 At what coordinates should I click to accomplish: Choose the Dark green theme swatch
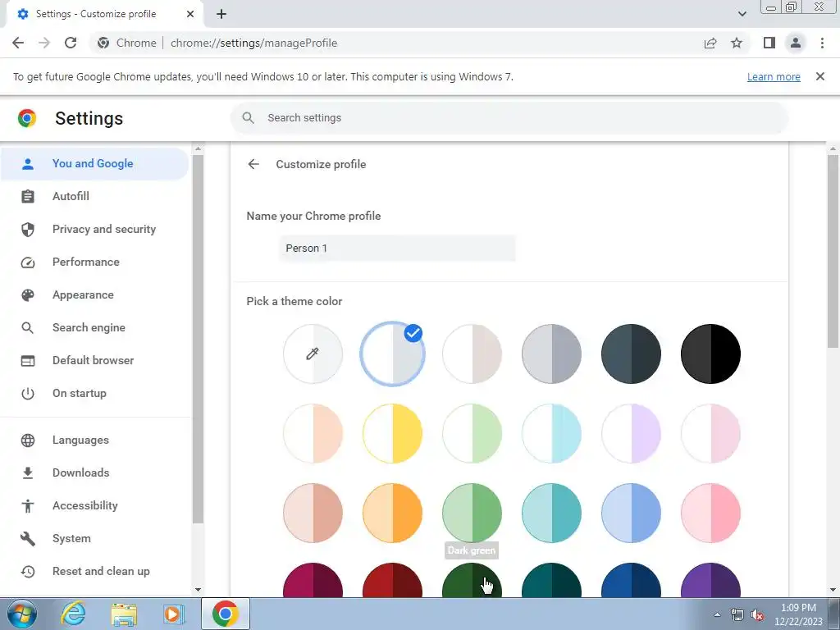pyautogui.click(x=472, y=581)
